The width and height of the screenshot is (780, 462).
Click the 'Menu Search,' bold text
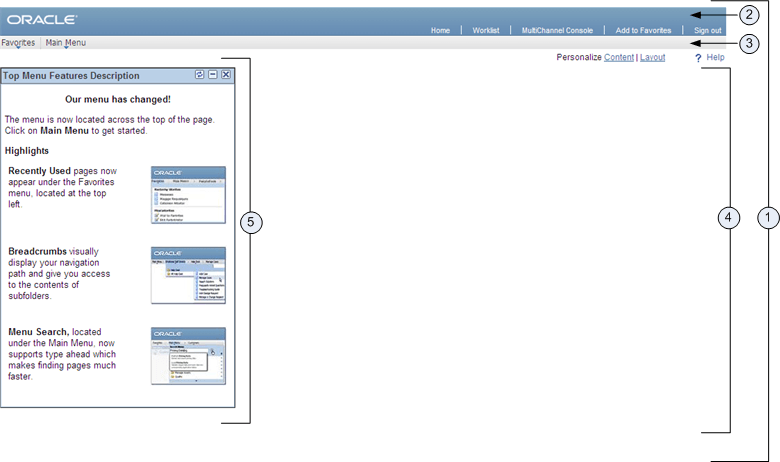click(x=38, y=332)
